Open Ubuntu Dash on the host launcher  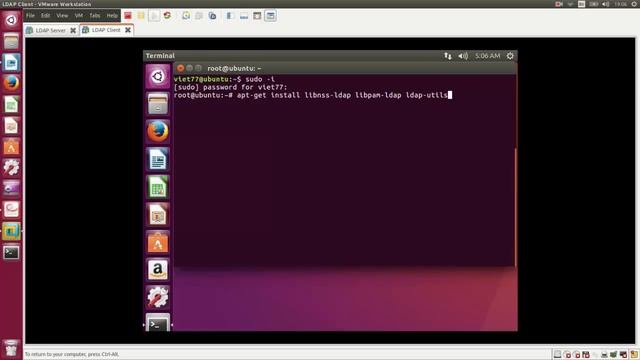click(x=11, y=20)
